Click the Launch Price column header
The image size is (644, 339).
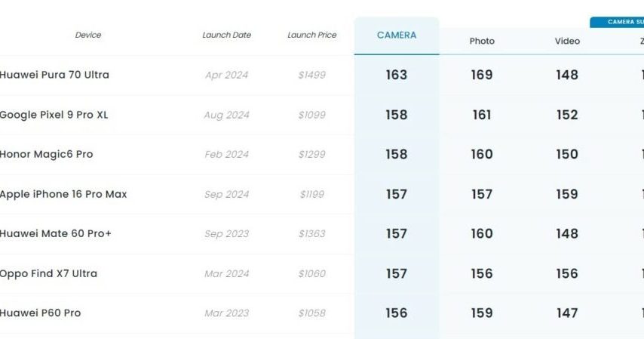point(311,35)
